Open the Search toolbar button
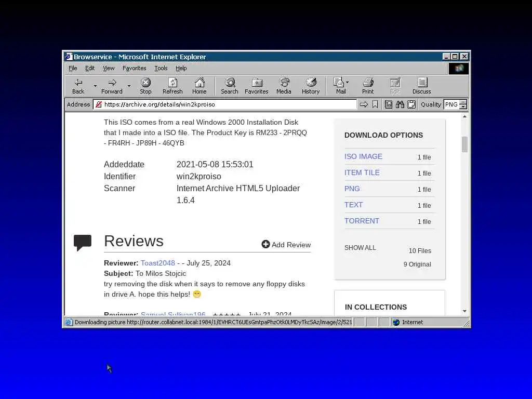Viewport: 532px width, 399px height. pyautogui.click(x=230, y=86)
